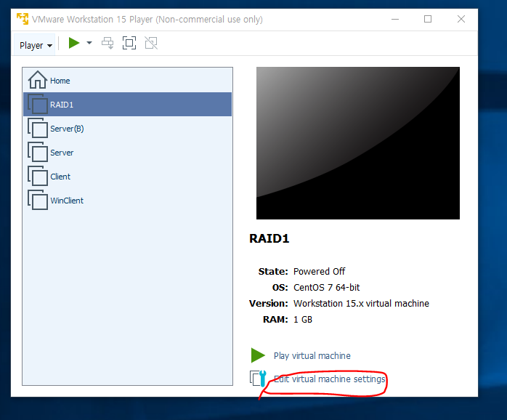
Task: Click Play virtual machine link
Action: click(x=312, y=355)
